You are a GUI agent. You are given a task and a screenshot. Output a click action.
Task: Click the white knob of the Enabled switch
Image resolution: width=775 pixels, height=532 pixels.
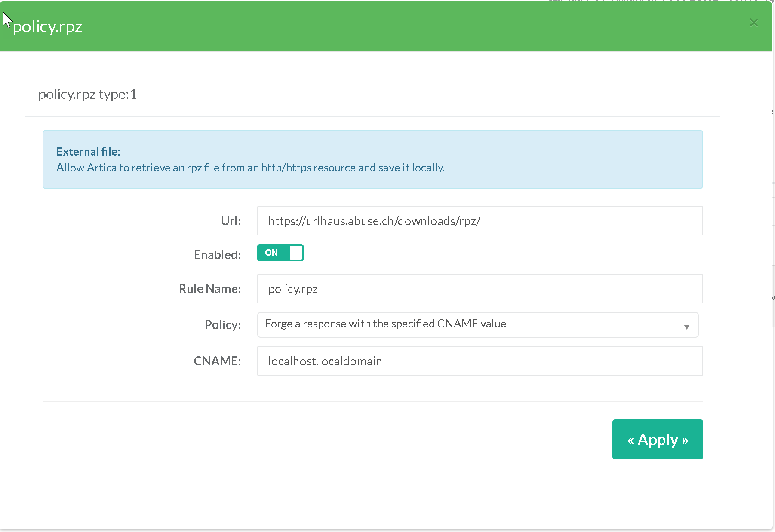pos(296,253)
